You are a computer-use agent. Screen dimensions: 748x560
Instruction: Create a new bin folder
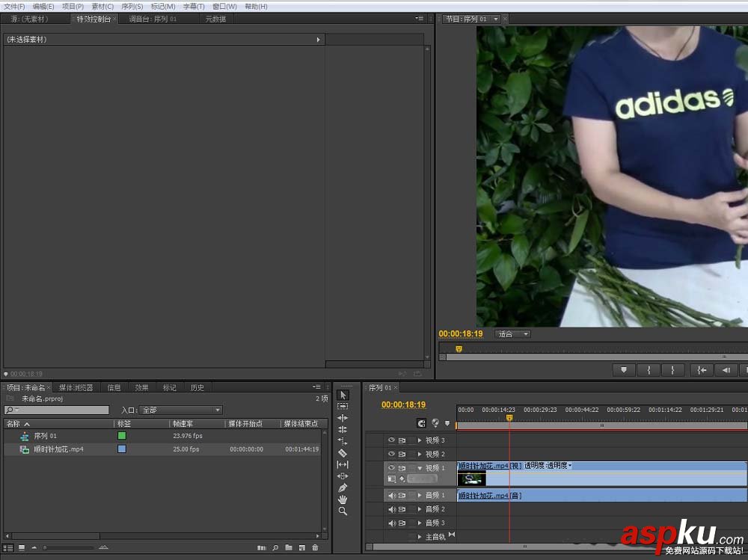coord(289,547)
